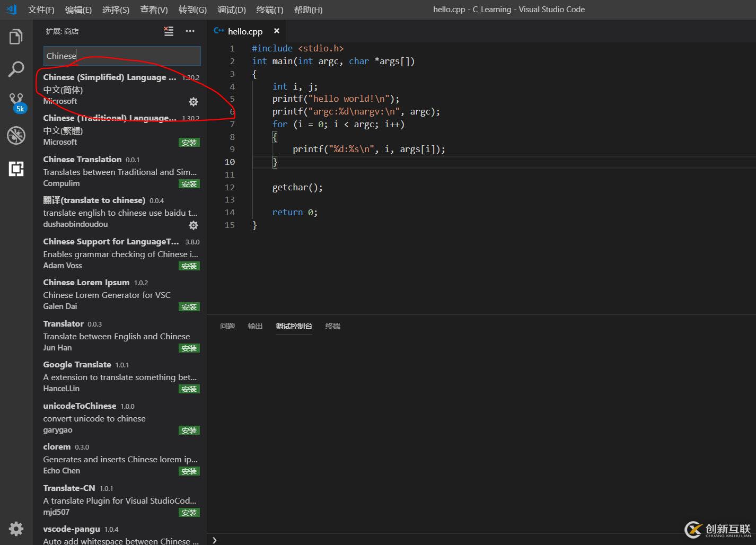
Task: Click the return 0; code line
Action: coord(295,212)
